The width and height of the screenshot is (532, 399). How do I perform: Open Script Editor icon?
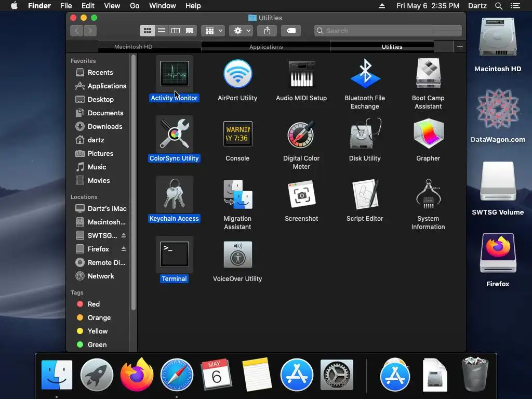point(365,194)
